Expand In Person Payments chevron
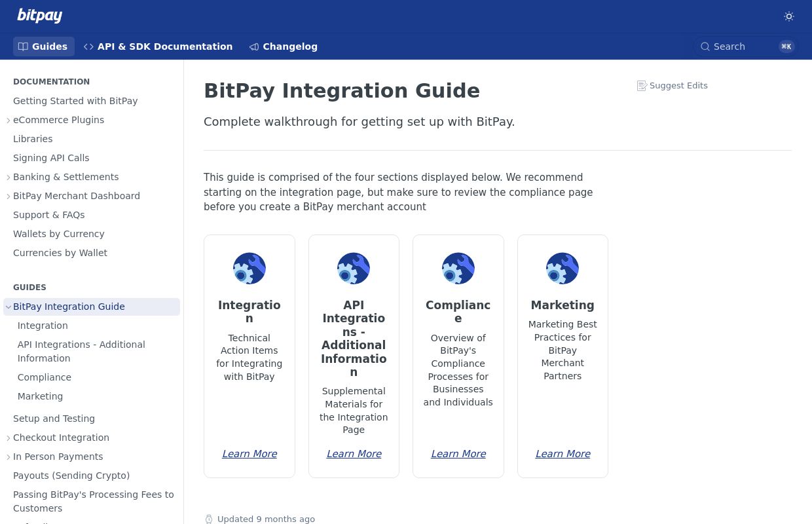 coord(9,457)
